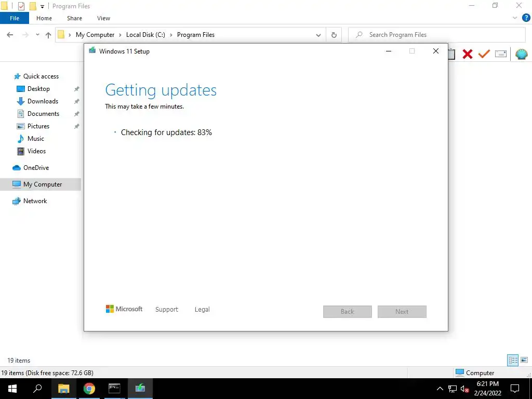The width and height of the screenshot is (532, 399).
Task: Click the orange checkmark toolbar icon
Action: pyautogui.click(x=484, y=54)
